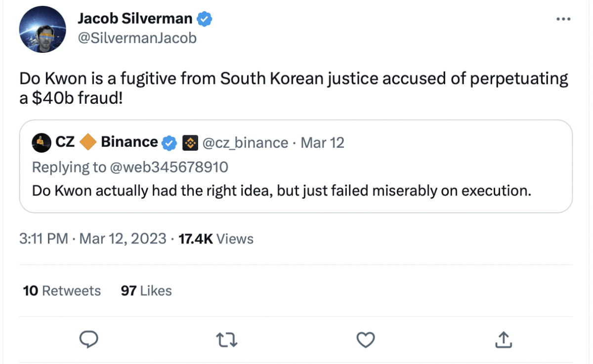Click CZ Binance's verified badge in quote

point(169,143)
